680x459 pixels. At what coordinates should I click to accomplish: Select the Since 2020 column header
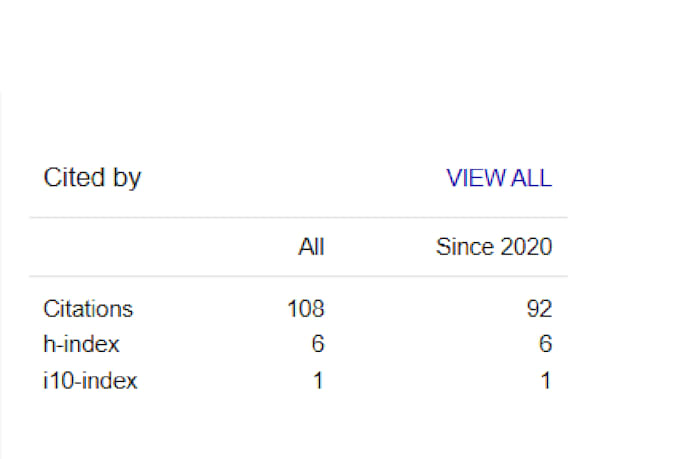[494, 247]
